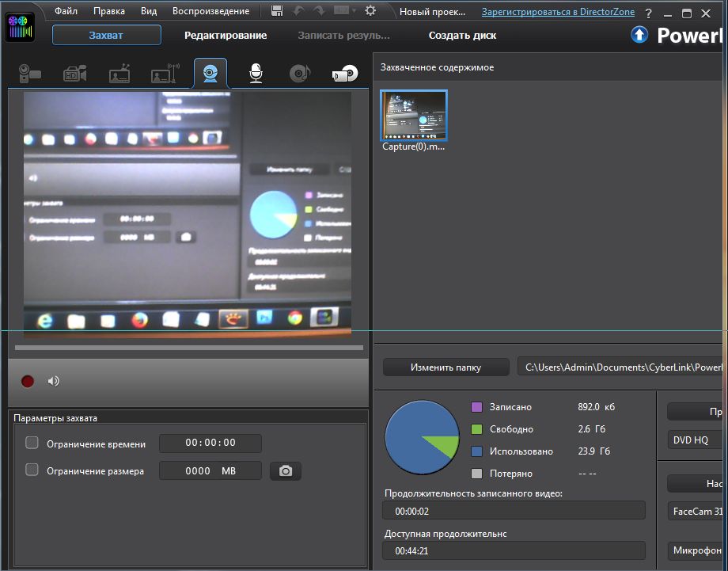This screenshot has width=728, height=571.
Task: Select the microphone capture source icon
Action: coord(256,74)
